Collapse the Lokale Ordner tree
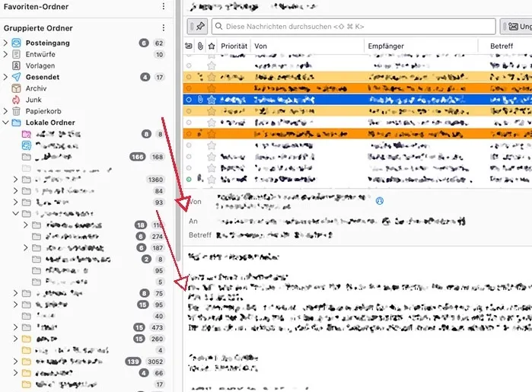Screen dimensions: 532x392 pyautogui.click(x=5, y=123)
